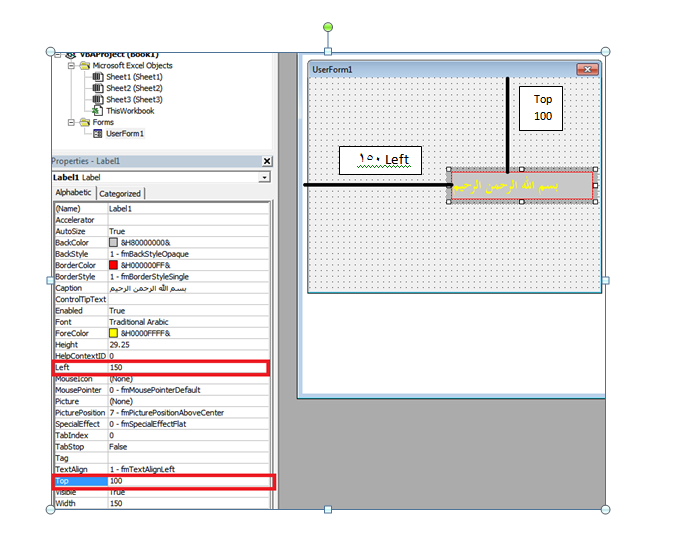The width and height of the screenshot is (677, 543).
Task: Select Sheet1 (Sheet1) in project tree
Action: coord(134,77)
